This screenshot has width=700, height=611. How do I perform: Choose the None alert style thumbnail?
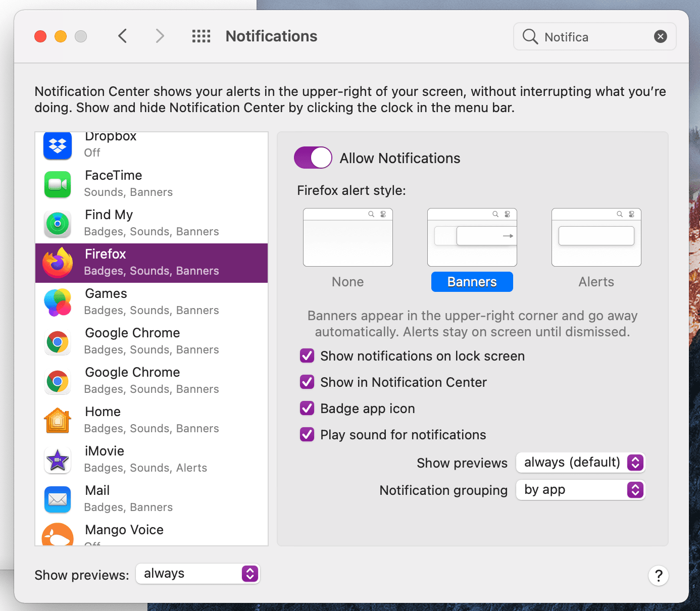(348, 237)
